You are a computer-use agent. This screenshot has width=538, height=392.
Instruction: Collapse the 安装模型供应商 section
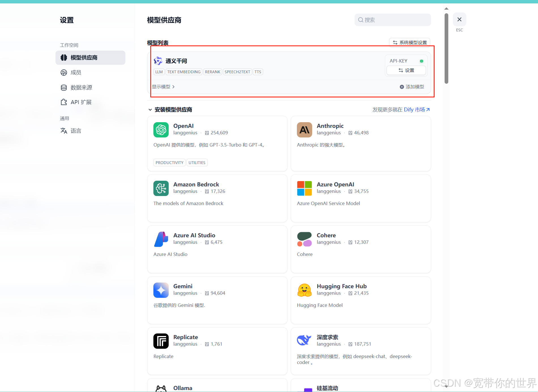150,110
